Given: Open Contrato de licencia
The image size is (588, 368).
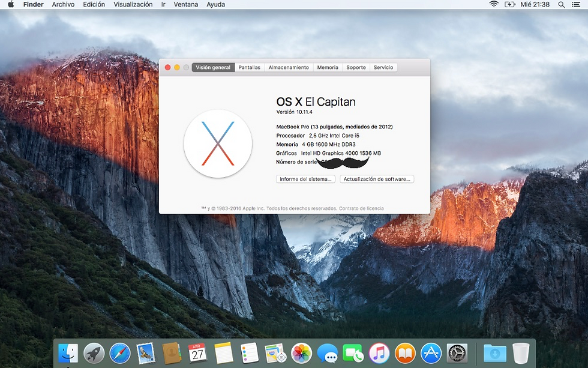Looking at the screenshot, I should (x=362, y=207).
